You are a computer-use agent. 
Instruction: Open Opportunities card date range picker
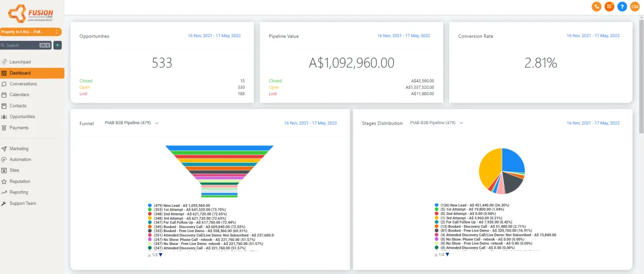click(x=214, y=35)
